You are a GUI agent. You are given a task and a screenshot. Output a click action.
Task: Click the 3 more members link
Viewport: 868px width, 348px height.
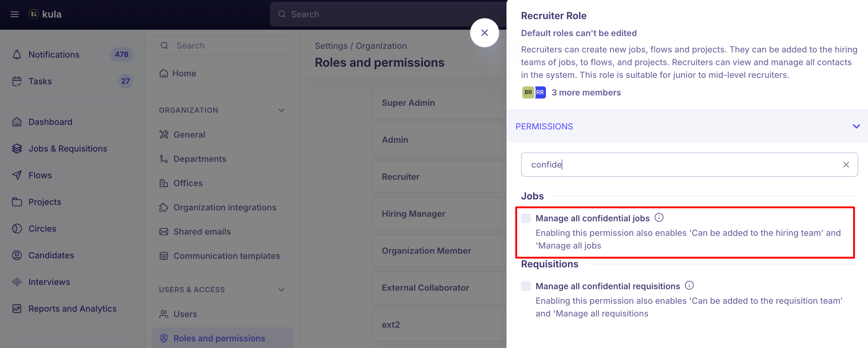click(x=586, y=92)
